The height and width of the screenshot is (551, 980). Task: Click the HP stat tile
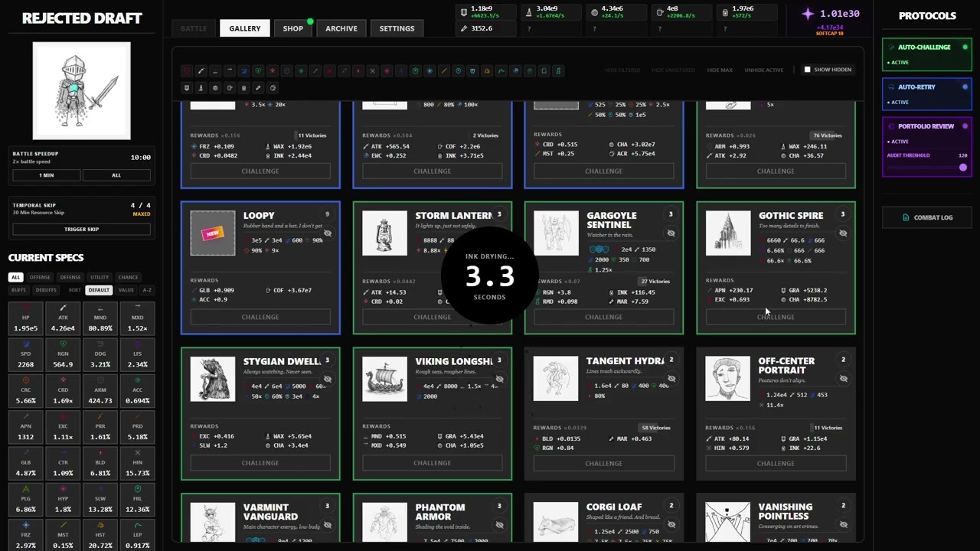(26, 319)
